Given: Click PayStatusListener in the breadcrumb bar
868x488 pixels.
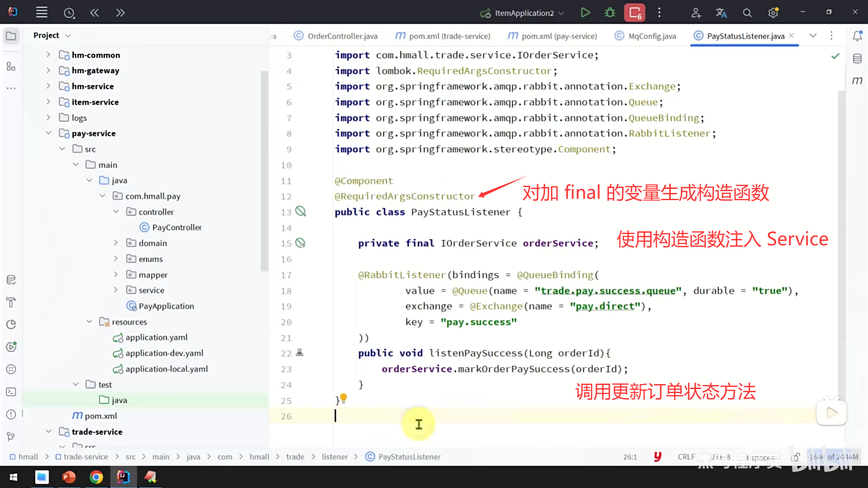Looking at the screenshot, I should (x=409, y=457).
